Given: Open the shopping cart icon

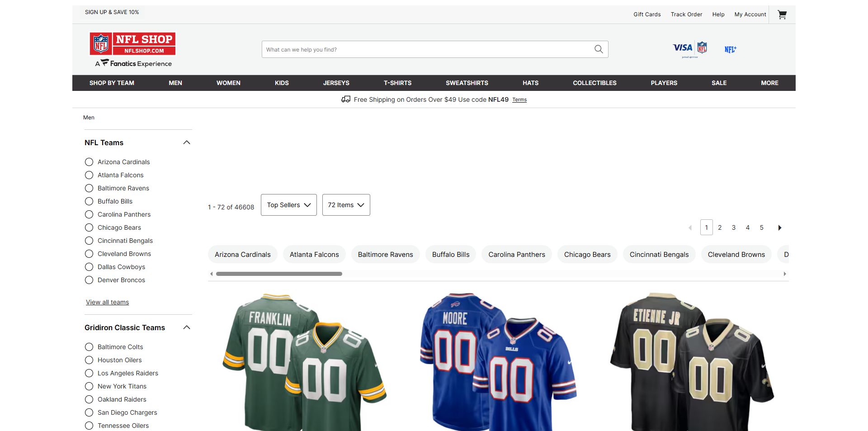Looking at the screenshot, I should [782, 14].
